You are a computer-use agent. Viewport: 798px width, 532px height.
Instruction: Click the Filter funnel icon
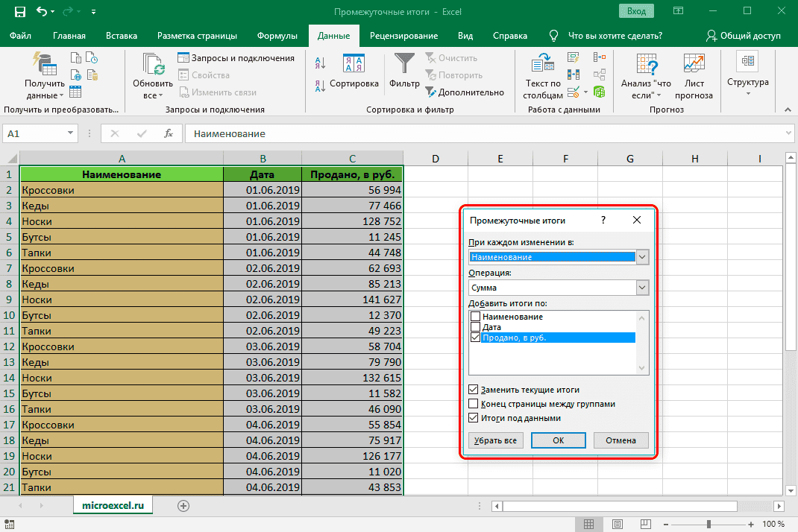point(405,64)
